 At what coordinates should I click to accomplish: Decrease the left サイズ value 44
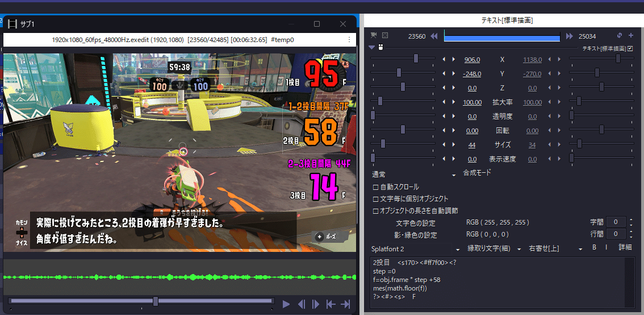[444, 145]
